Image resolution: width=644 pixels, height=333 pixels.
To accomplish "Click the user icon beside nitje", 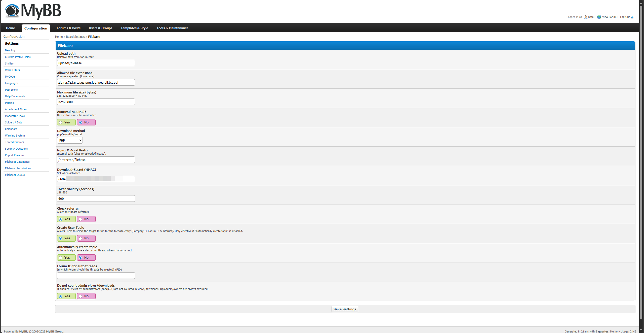I will point(585,17).
